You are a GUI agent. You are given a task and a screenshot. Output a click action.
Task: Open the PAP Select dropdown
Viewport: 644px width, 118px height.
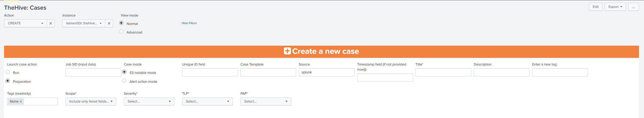(266, 102)
